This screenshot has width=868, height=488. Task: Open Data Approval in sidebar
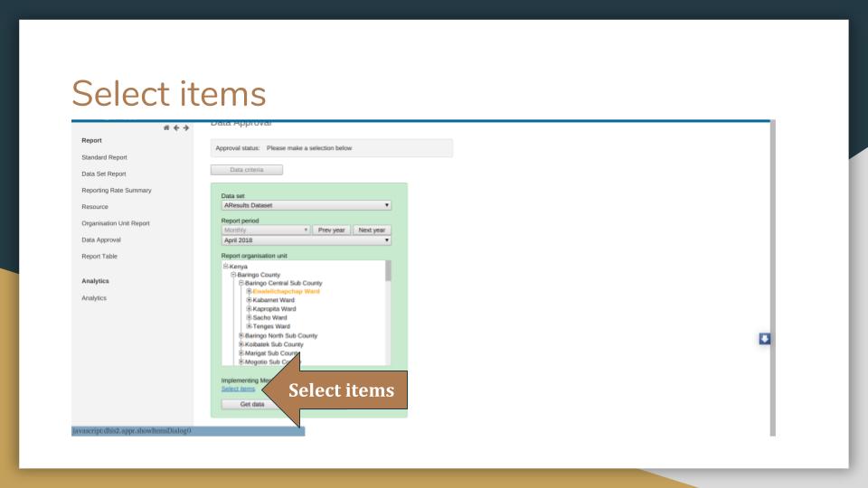pos(100,239)
